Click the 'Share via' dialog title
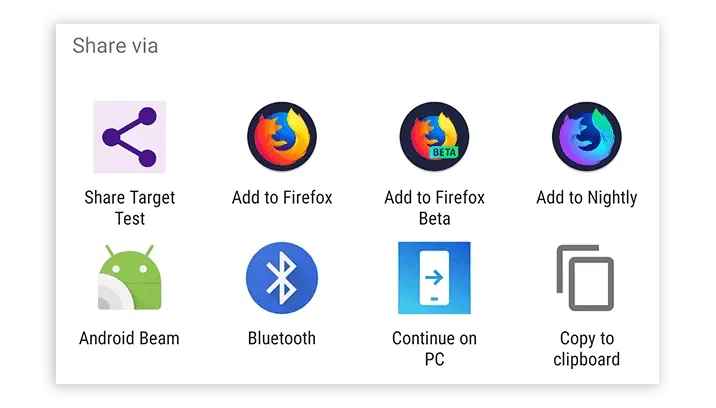The width and height of the screenshot is (716, 408). click(115, 46)
